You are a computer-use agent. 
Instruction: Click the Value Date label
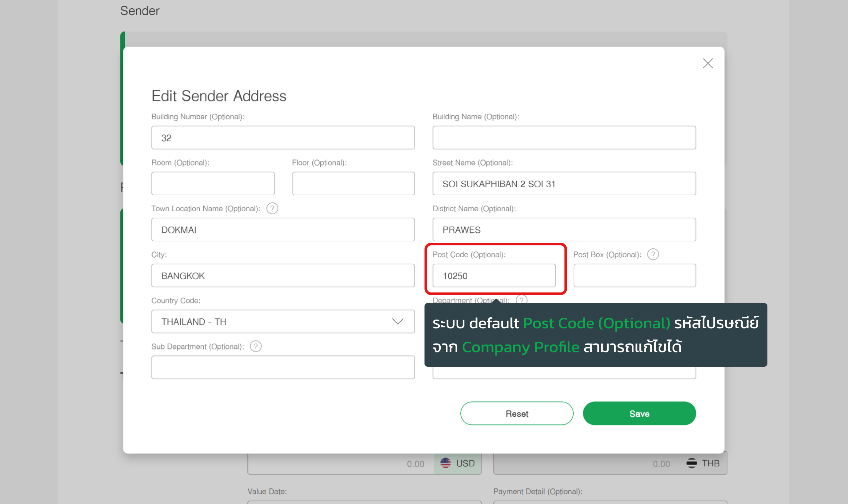pyautogui.click(x=267, y=492)
